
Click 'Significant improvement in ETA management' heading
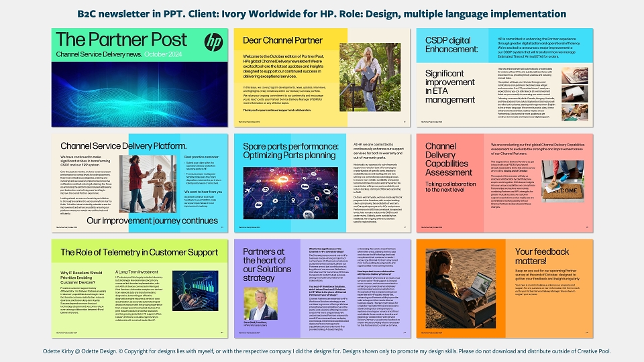(449, 86)
